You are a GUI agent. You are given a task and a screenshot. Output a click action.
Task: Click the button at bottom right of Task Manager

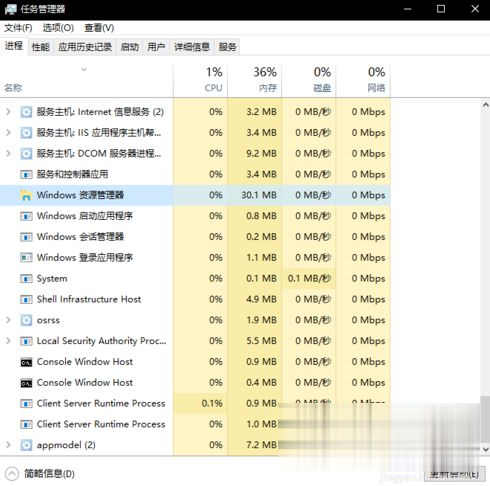pos(455,474)
